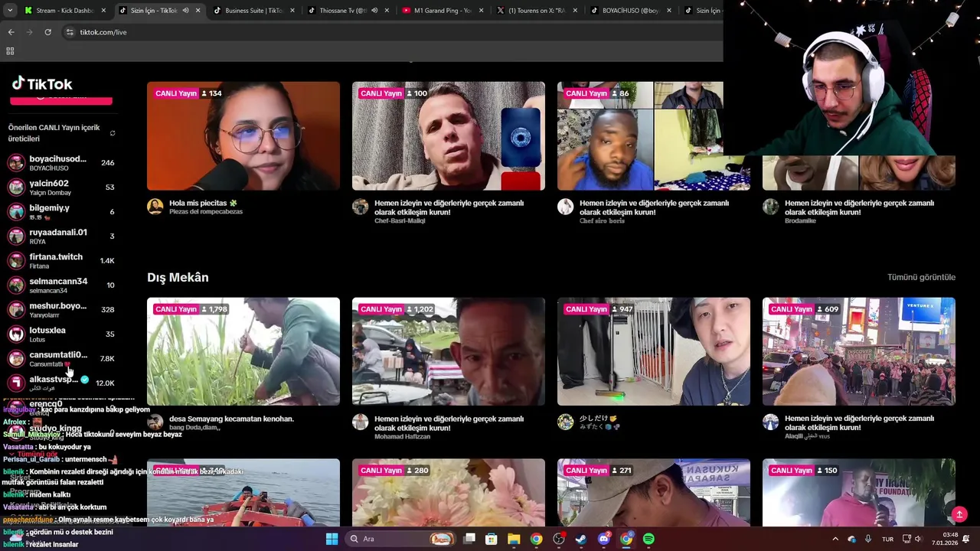980x551 pixels.
Task: Mute the Thiossane Tv tab audio
Action: 374,11
